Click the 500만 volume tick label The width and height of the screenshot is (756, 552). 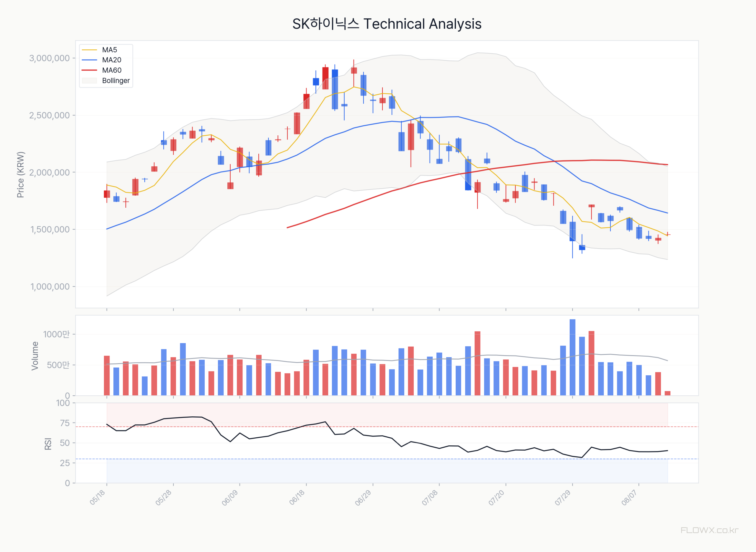tap(58, 365)
